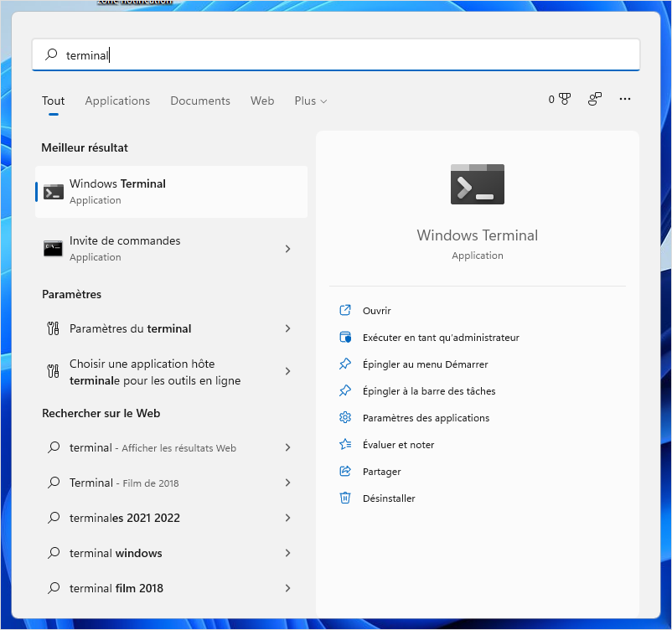Click Ouvrir to launch Windows Terminal
Viewport: 672px width, 630px height.
[377, 311]
